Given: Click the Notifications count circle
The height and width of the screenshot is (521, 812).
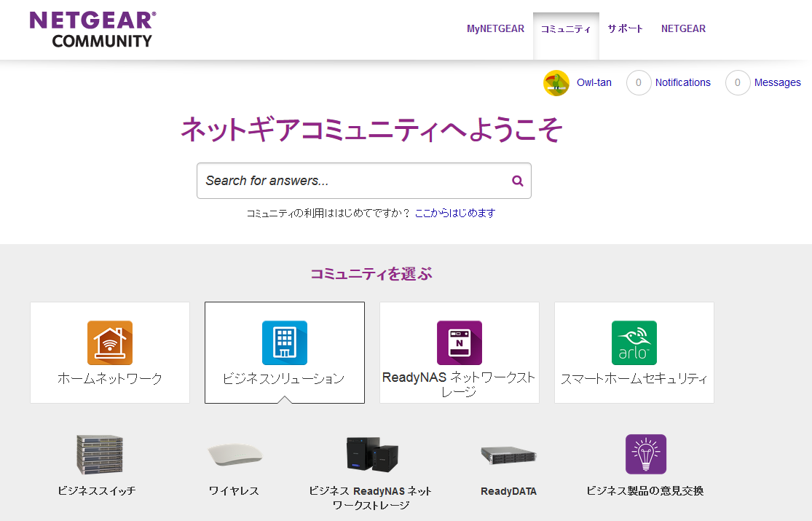Looking at the screenshot, I should [639, 83].
